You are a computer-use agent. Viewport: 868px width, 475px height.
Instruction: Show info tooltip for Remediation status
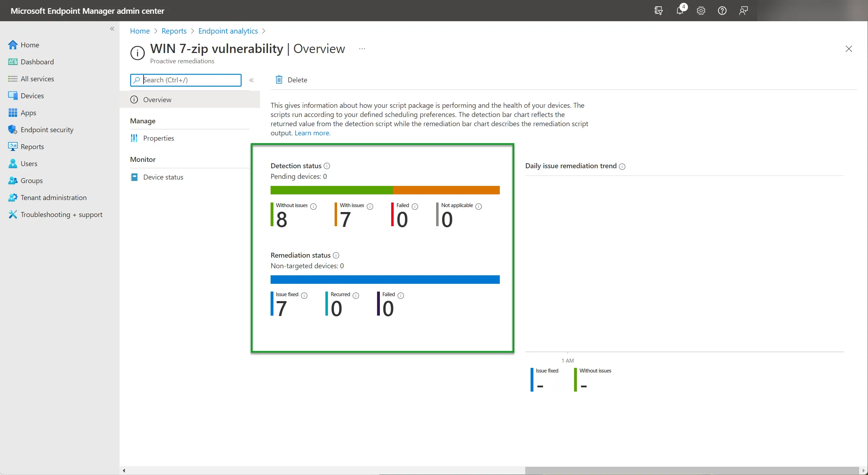click(x=336, y=256)
